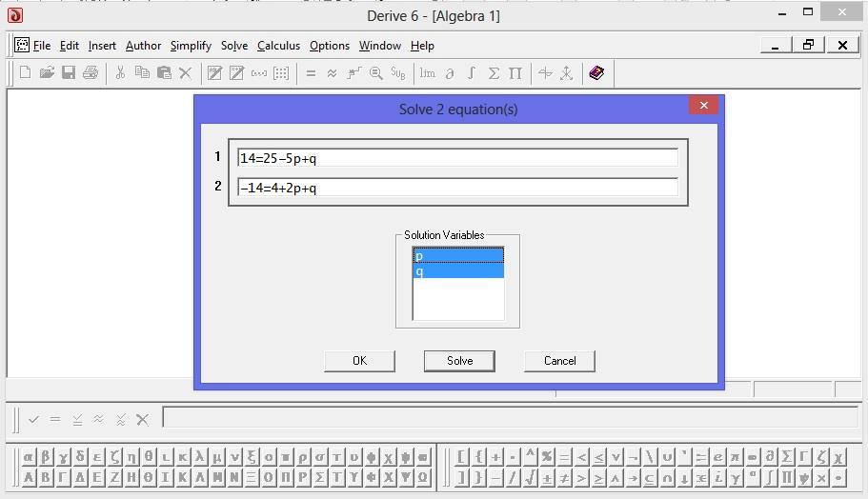Insert lowercase beta from Greek palette
The image size is (868, 499).
(46, 457)
